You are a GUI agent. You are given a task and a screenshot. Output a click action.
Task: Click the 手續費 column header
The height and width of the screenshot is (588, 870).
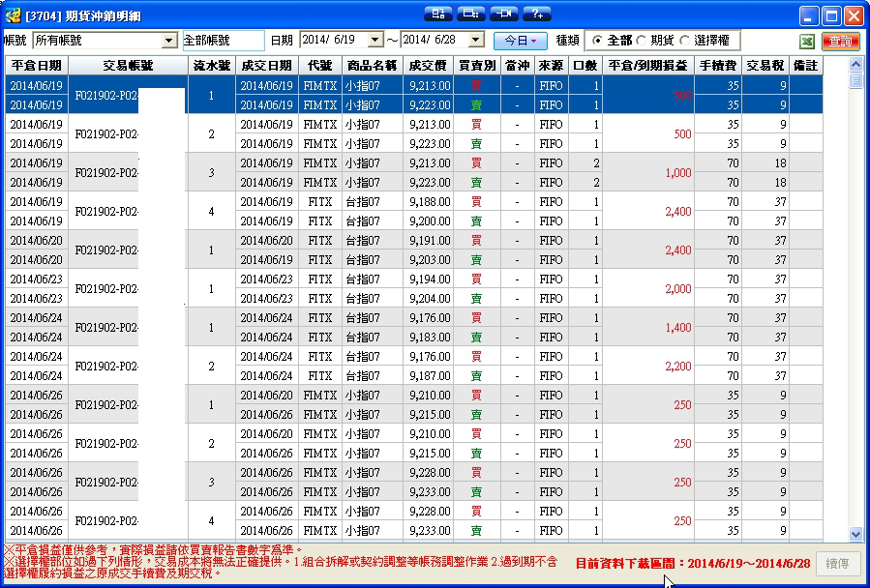point(718,66)
